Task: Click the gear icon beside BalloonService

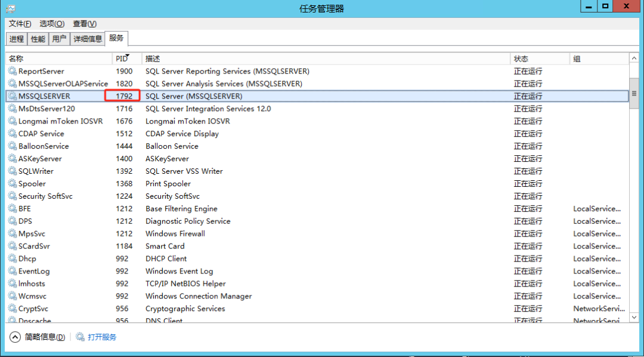Action: coord(13,146)
